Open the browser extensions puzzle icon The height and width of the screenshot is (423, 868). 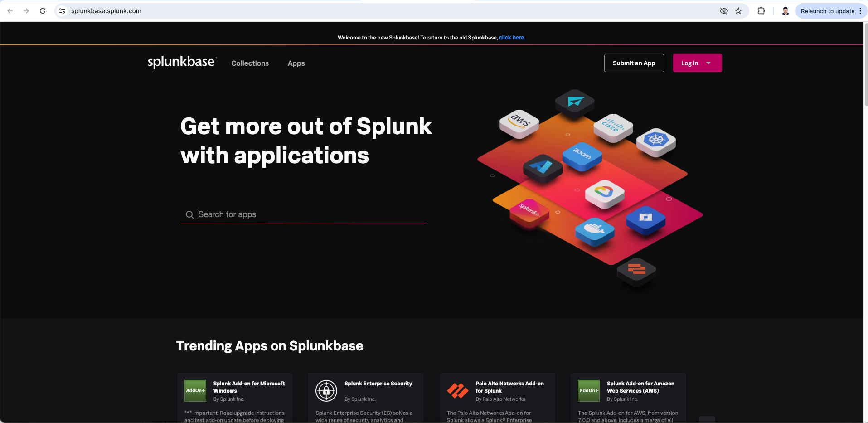[761, 11]
